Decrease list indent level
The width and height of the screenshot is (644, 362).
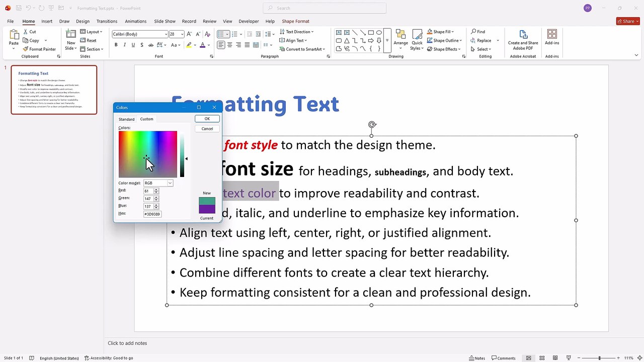coord(249,34)
